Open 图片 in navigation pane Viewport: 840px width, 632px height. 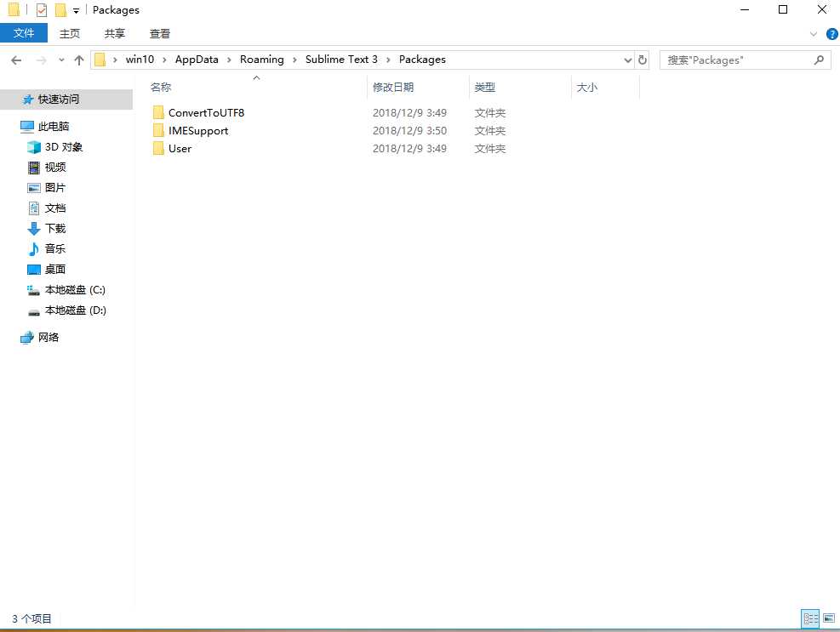pyautogui.click(x=54, y=187)
